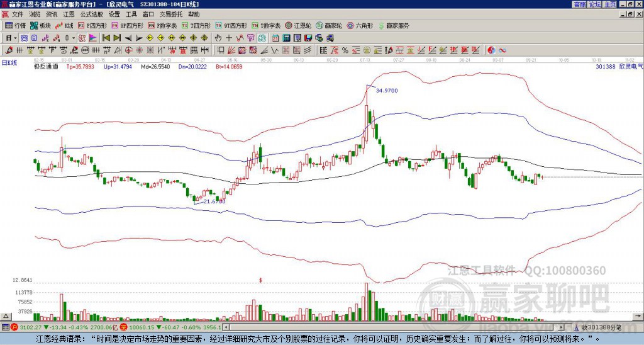This screenshot has height=345, width=644.
Task: Click the 客服 button in title bar
Action: pos(579,4)
